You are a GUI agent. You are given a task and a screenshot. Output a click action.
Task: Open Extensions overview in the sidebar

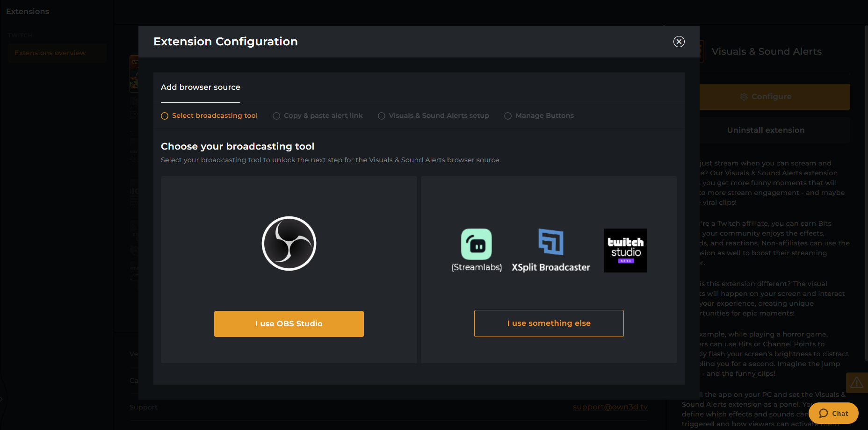[x=57, y=53]
